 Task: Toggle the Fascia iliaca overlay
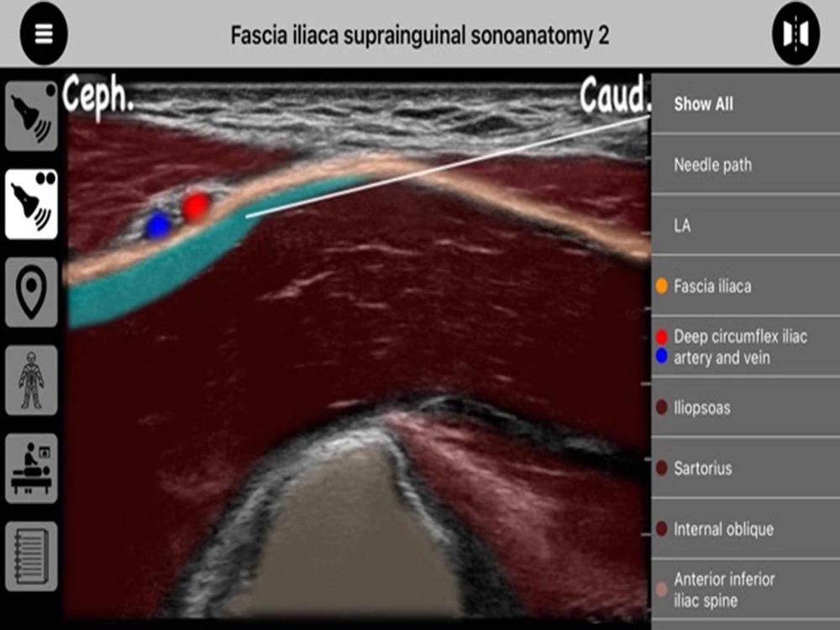point(746,286)
